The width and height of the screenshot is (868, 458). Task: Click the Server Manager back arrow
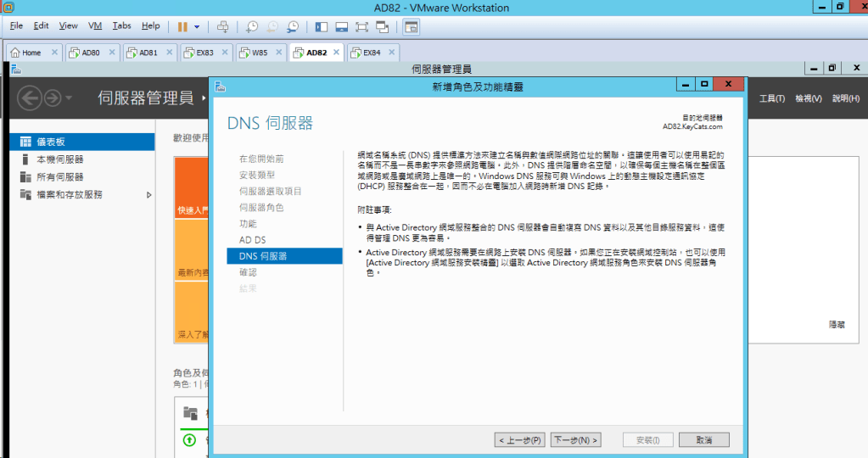[x=29, y=98]
